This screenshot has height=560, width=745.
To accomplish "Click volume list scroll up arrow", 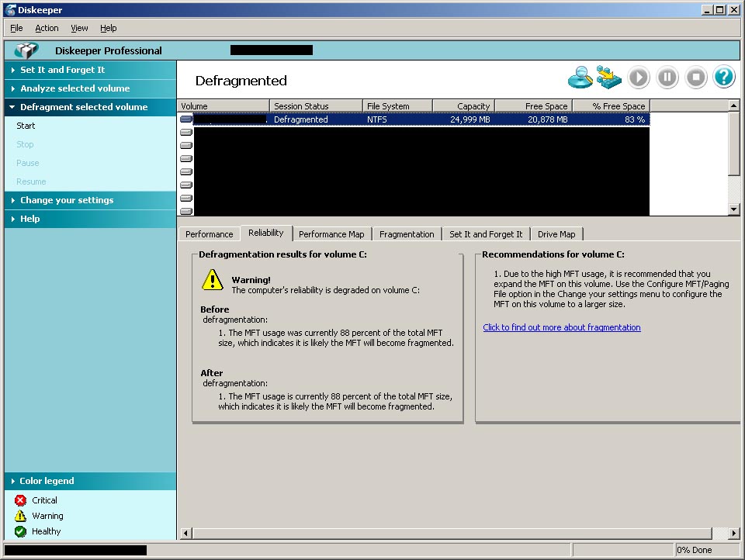I will pos(733,105).
